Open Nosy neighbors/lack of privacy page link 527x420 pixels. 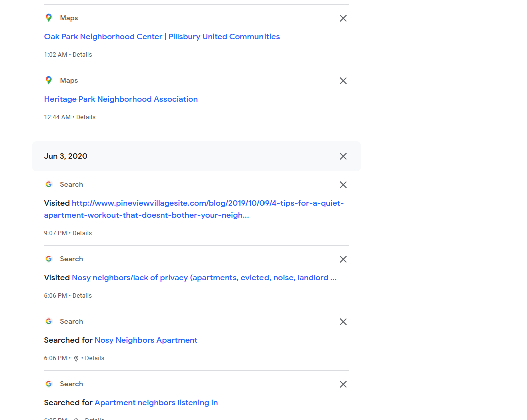click(204, 278)
